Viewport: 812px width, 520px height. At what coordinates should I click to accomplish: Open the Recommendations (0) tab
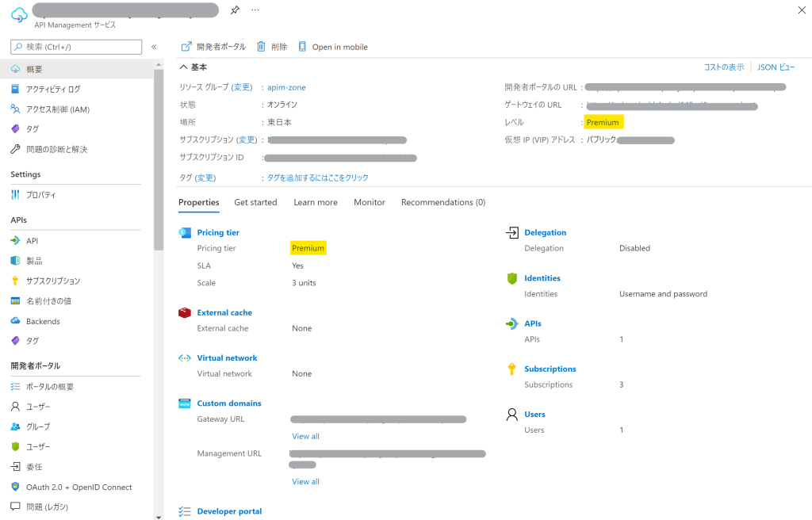coord(442,202)
